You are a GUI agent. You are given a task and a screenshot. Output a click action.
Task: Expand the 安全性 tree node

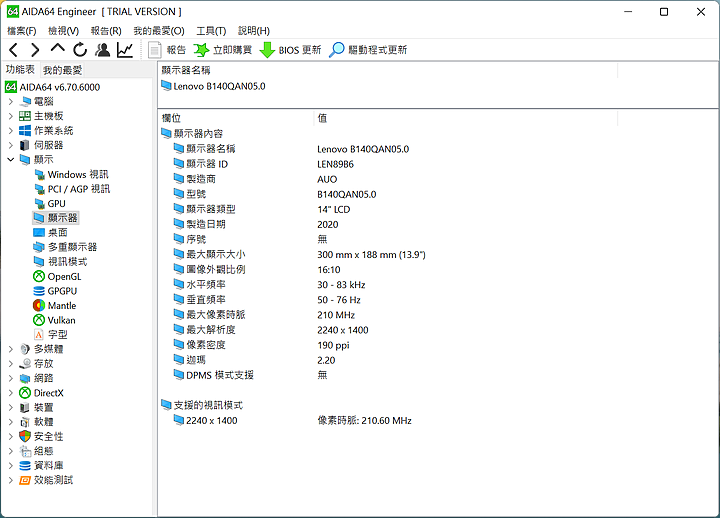[x=11, y=436]
